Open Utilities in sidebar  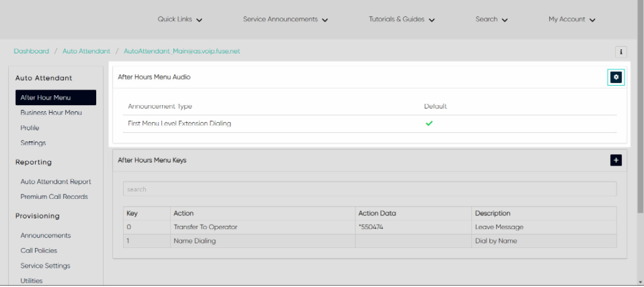point(31,281)
